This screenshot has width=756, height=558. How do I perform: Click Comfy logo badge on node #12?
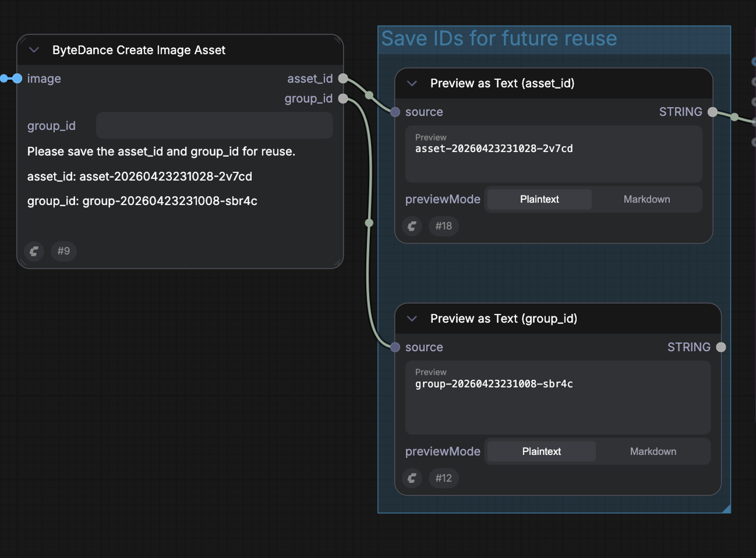click(411, 478)
